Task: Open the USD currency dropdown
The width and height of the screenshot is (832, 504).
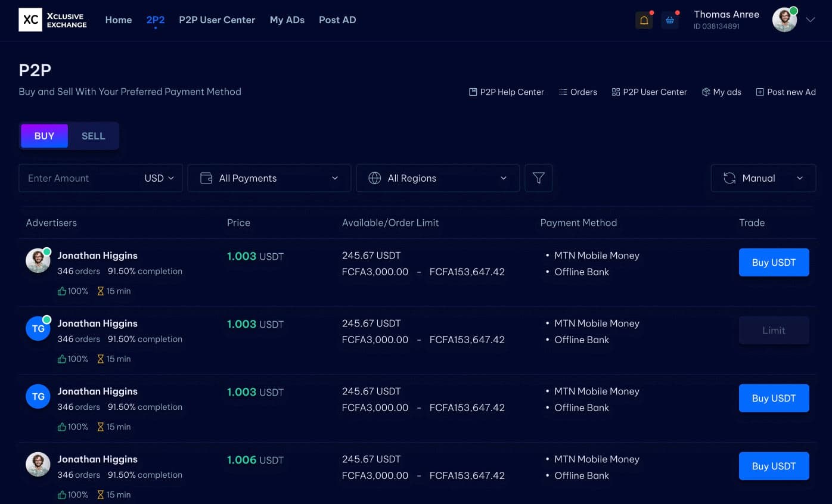Action: pos(159,178)
